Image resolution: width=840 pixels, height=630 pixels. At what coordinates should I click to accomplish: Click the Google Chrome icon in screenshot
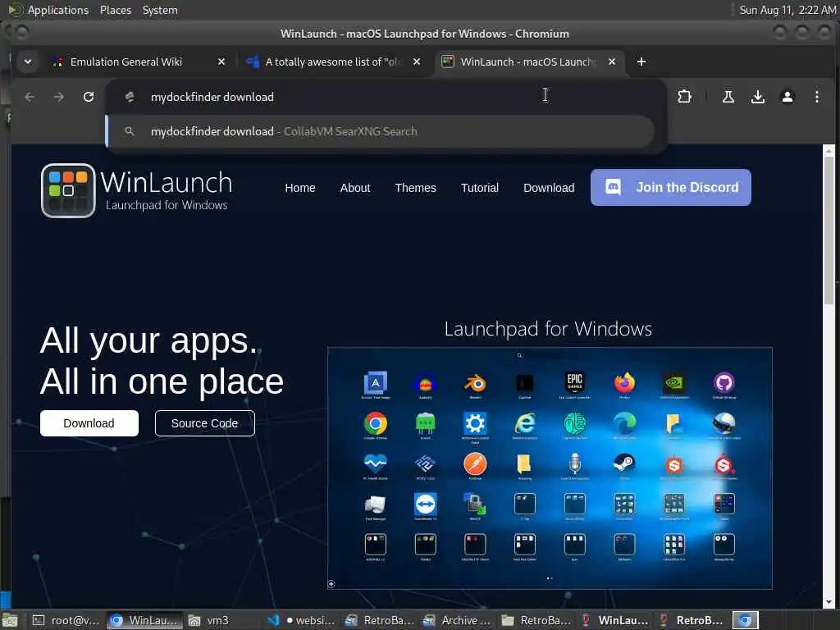376,423
